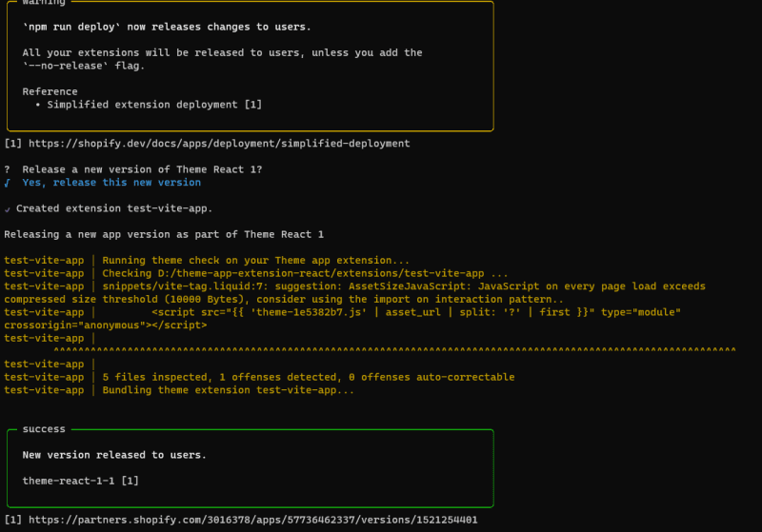Click the 'compressed size threshold (10000 Bytes)' line
The image size is (762, 532).
coord(284,300)
